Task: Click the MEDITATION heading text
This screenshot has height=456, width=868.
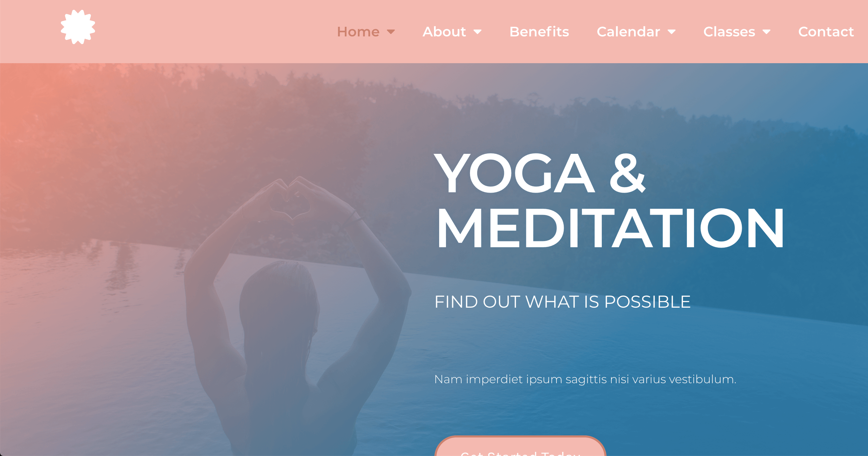Action: click(x=610, y=228)
